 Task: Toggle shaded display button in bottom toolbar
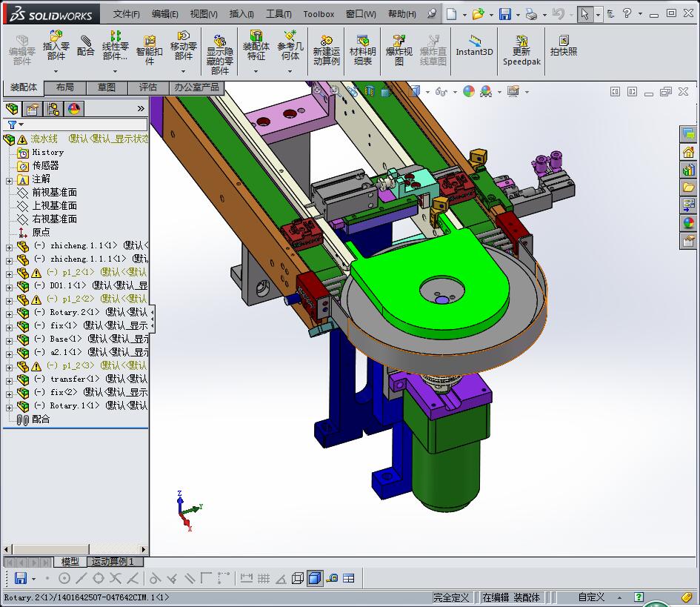315,578
